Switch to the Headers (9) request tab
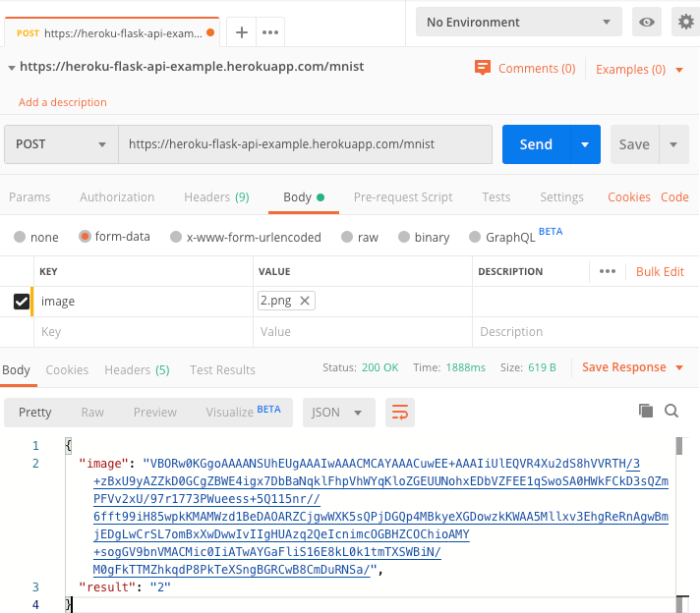The image size is (700, 613). click(216, 197)
